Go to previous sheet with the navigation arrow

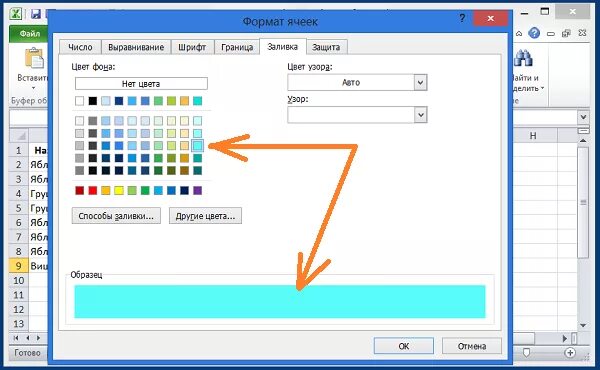point(28,338)
